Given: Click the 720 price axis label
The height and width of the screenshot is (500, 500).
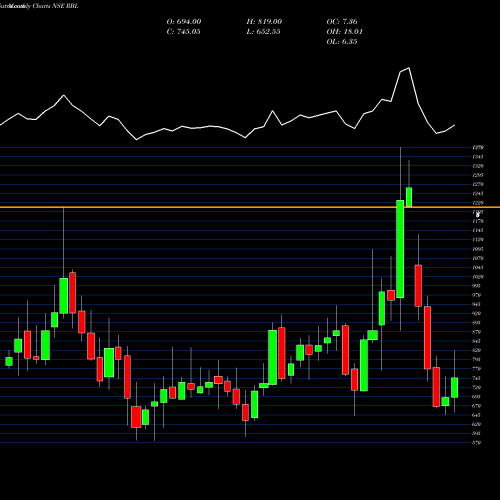Looking at the screenshot, I should 477,387.
